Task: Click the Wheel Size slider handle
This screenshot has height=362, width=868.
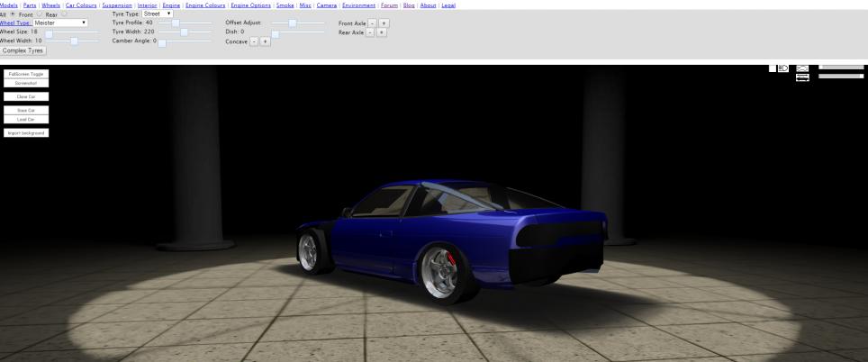Action: pyautogui.click(x=49, y=33)
